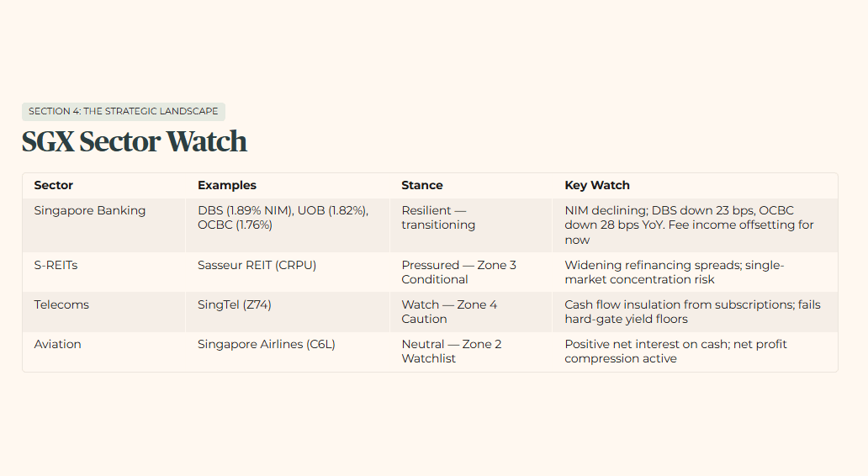Click the Section 4 Strategic Landscape badge
The height and width of the screenshot is (476, 868).
[124, 111]
